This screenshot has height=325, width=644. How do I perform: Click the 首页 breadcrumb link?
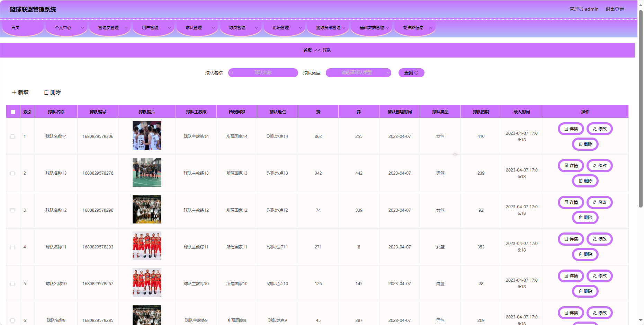(x=307, y=50)
